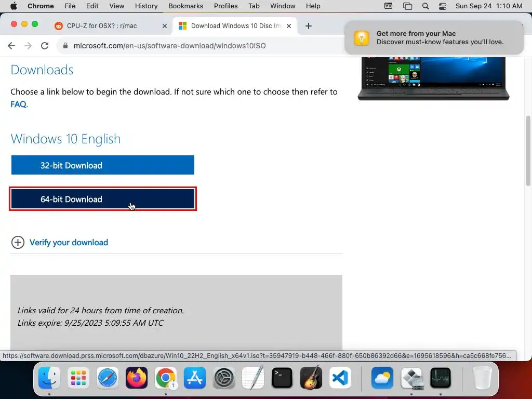This screenshot has width=532, height=399.
Task: Click the address bar URL
Action: point(170,46)
